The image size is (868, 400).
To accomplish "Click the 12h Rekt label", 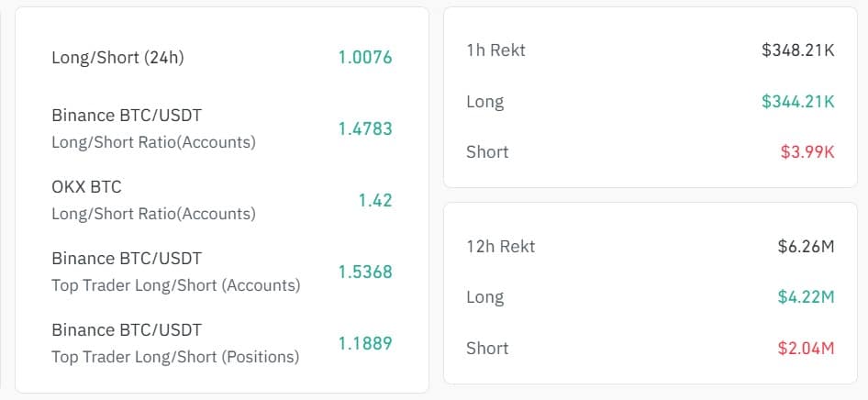I will pos(500,246).
